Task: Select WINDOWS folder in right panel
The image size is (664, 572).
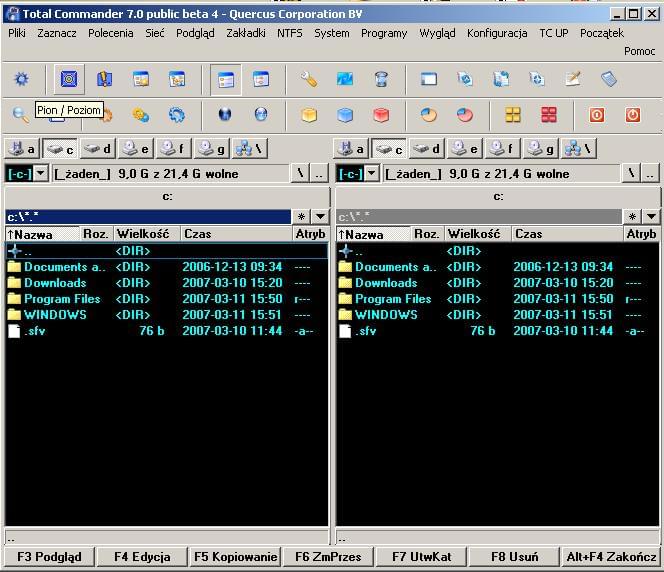Action: tap(498, 315)
